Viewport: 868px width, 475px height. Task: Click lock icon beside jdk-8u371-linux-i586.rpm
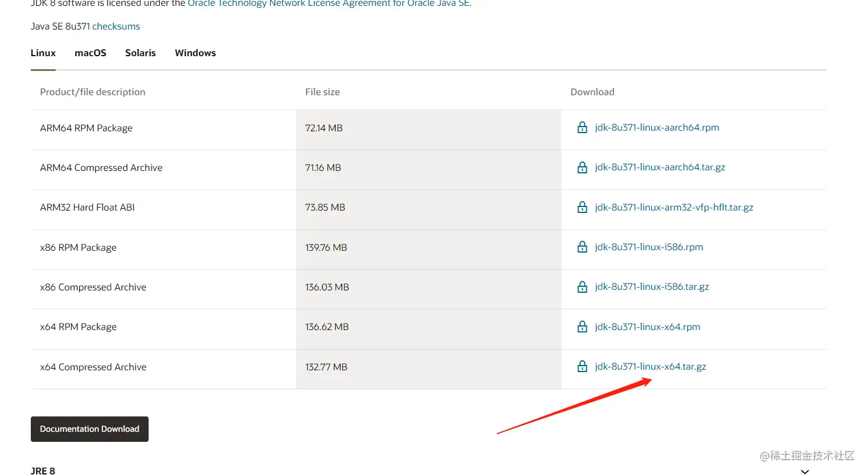point(582,247)
